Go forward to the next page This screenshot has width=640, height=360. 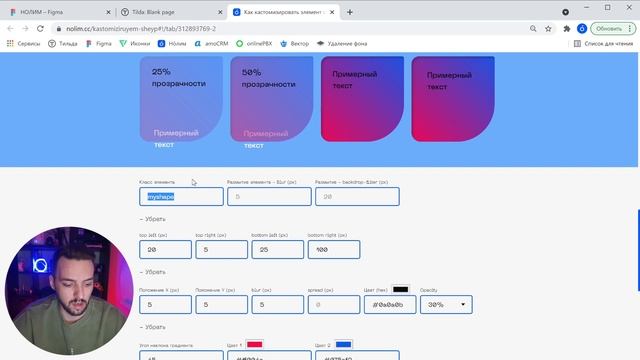coord(25,29)
